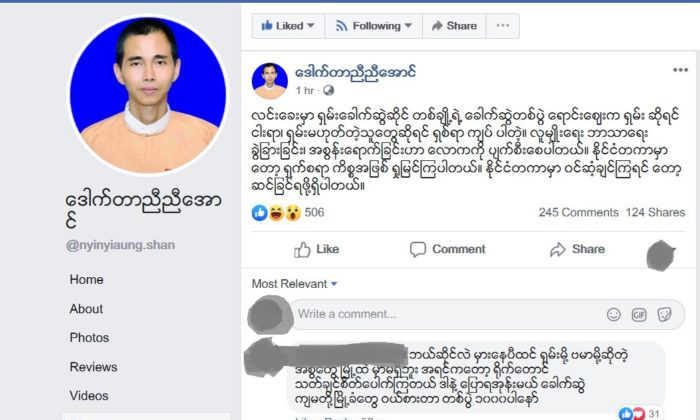700x420 pixels.
Task: Open the Photos section
Action: point(89,338)
